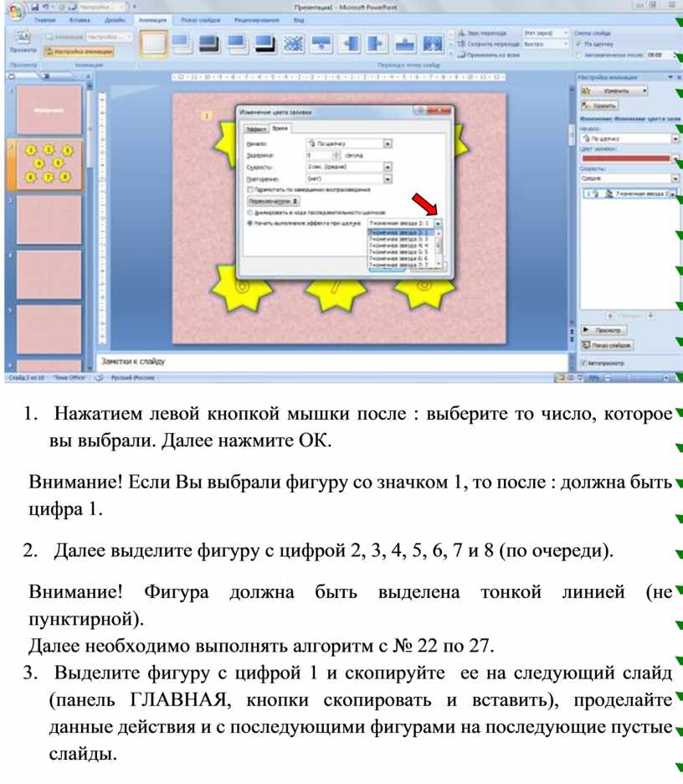683x784 pixels.
Task: Open the Показ слайдов ribbon tab
Action: pyautogui.click(x=200, y=20)
